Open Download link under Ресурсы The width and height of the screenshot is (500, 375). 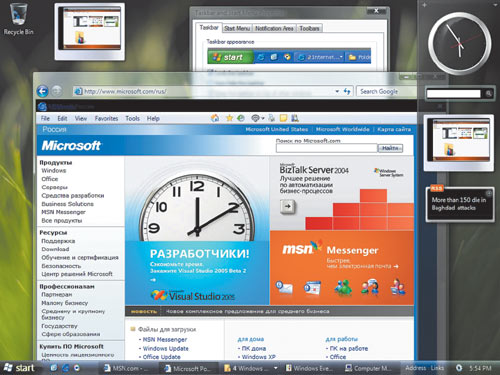tap(55, 249)
